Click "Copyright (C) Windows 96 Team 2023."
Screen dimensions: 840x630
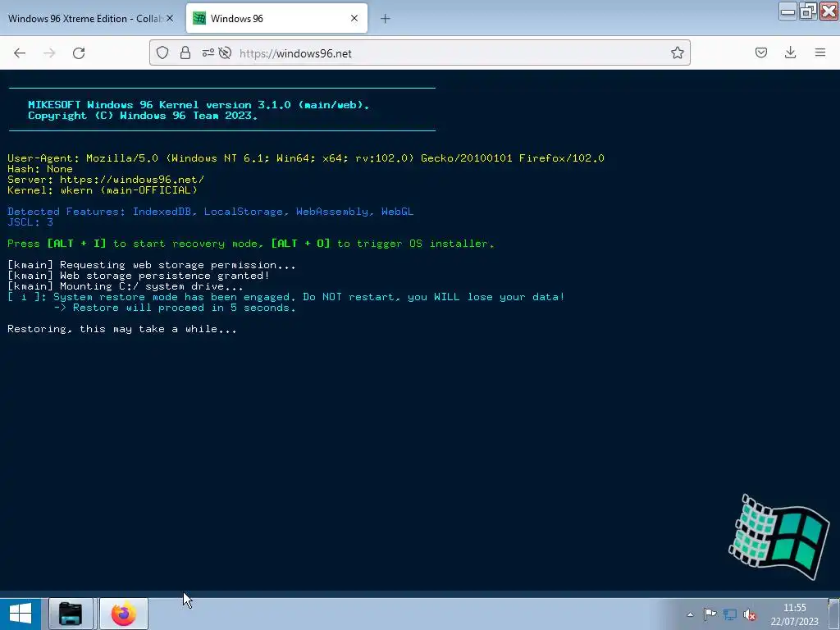coord(143,115)
